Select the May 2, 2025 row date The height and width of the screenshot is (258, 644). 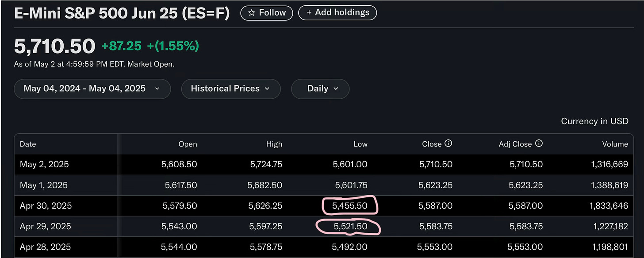pos(44,164)
